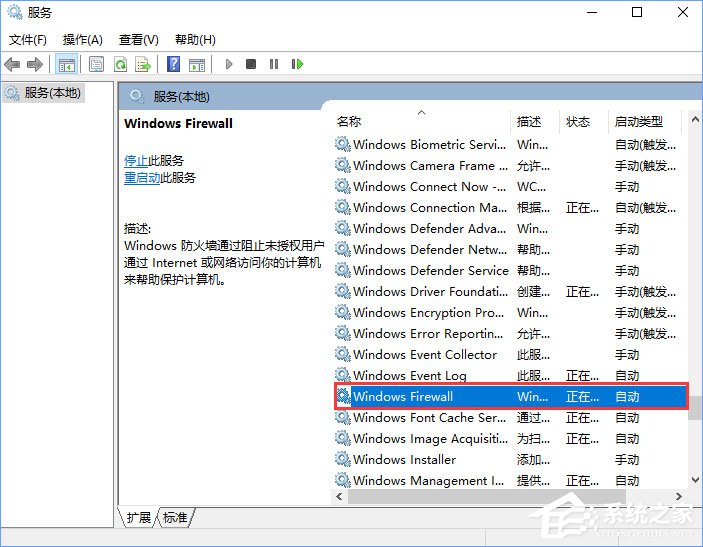Click the Back arrow toolbar icon
The width and height of the screenshot is (703, 547).
tap(12, 65)
